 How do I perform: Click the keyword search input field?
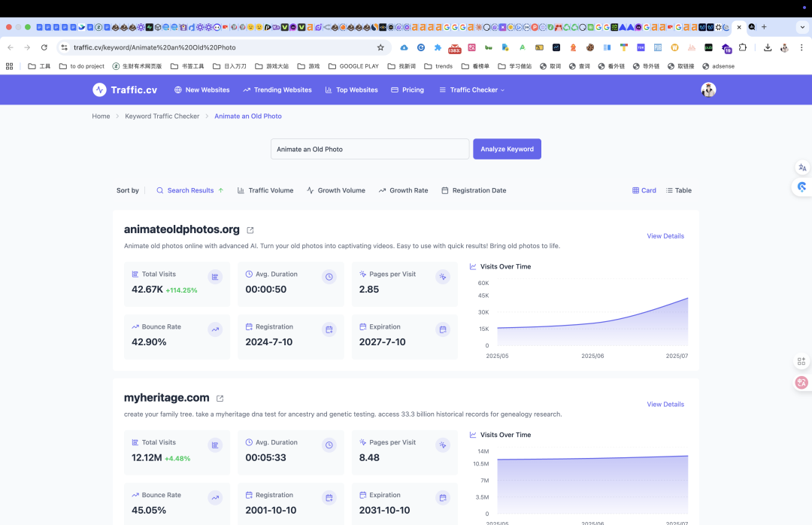click(x=370, y=149)
